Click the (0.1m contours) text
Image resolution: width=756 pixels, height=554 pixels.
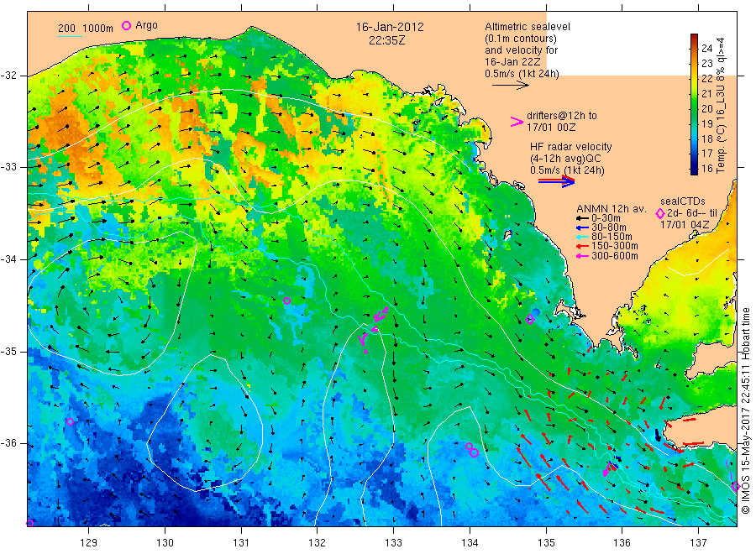coord(521,39)
